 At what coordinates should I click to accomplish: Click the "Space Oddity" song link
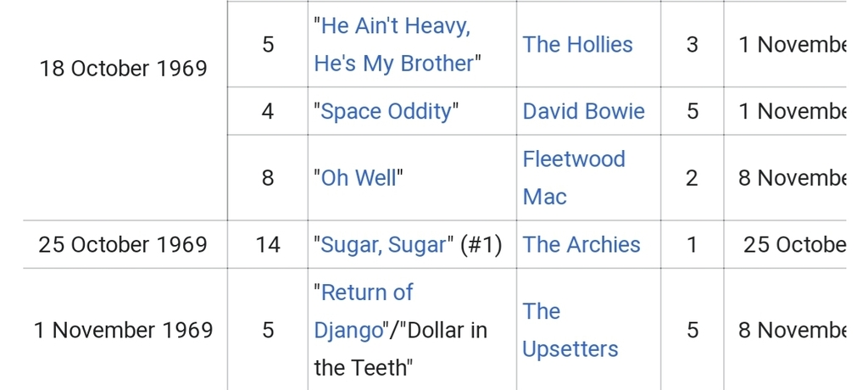pyautogui.click(x=386, y=111)
